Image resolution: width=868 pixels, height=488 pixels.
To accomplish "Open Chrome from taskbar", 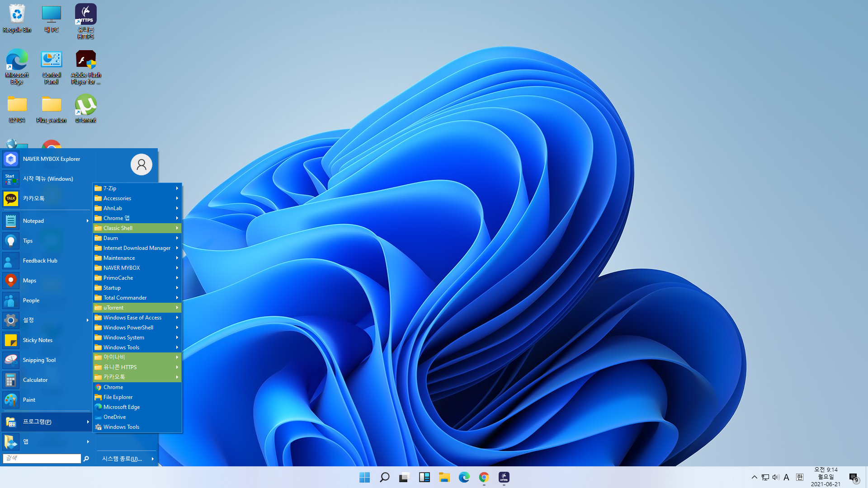I will tap(484, 477).
